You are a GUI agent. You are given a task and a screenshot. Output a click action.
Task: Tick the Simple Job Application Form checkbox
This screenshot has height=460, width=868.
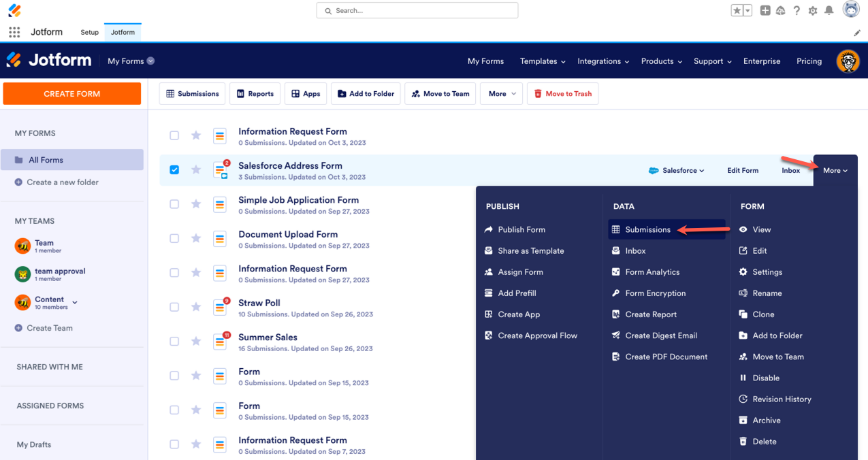[x=174, y=204]
